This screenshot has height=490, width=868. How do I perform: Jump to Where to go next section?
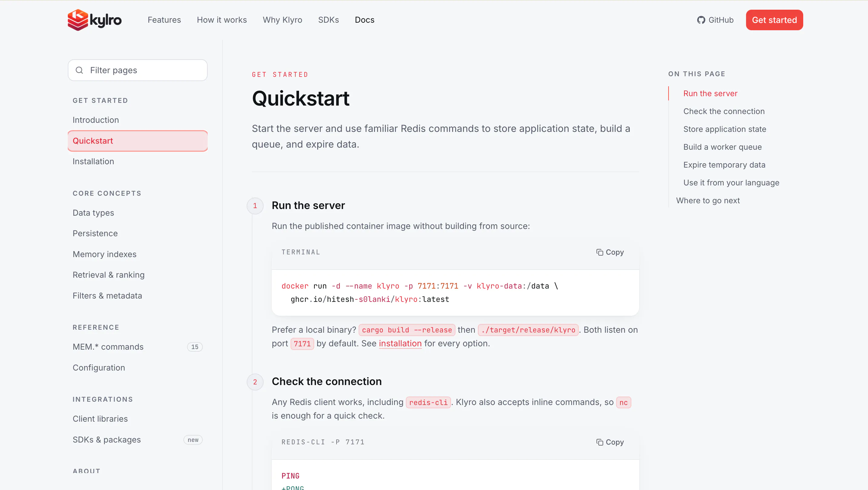[x=708, y=200]
